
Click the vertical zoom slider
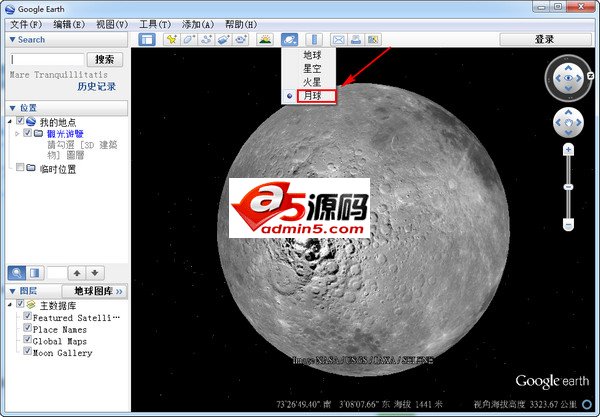568,187
